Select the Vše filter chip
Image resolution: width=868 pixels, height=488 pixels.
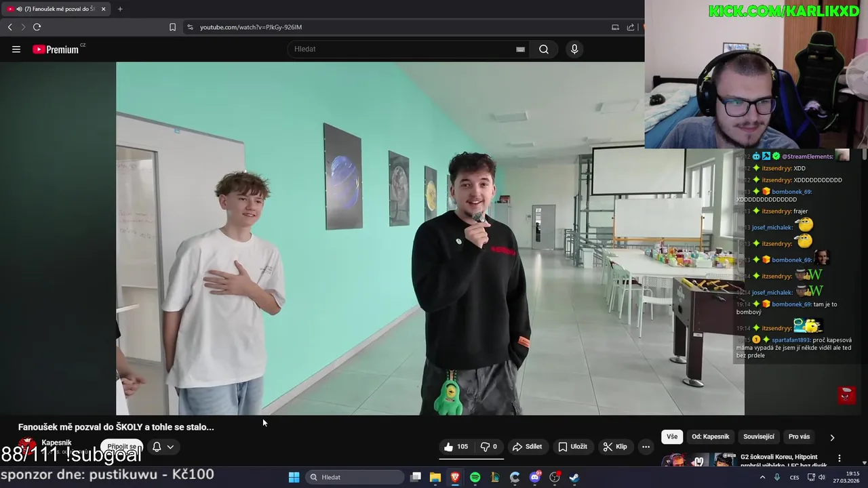(x=671, y=436)
